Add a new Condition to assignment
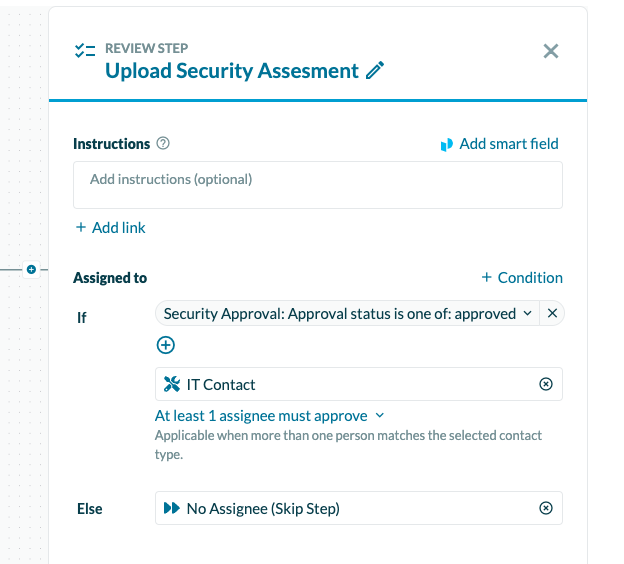Screen dimensions: 624x564 (522, 278)
